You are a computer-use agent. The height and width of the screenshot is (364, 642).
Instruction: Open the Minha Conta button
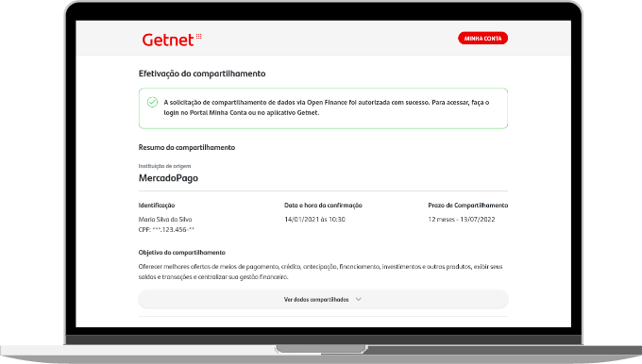point(482,38)
